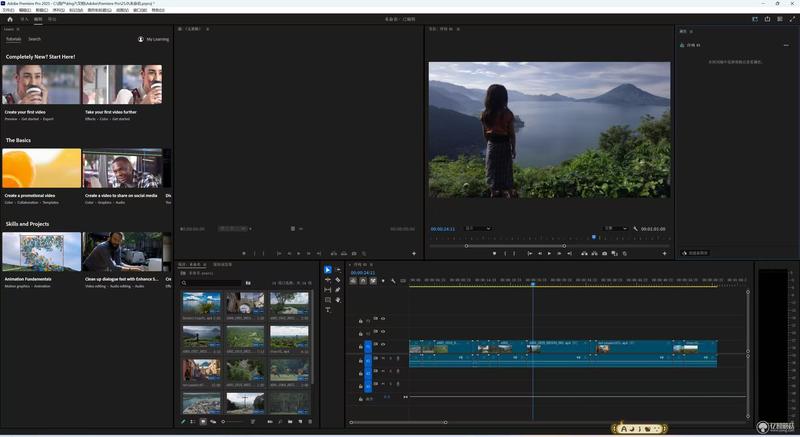The width and height of the screenshot is (800, 437).
Task: Open timeline display settings wrench
Action: click(x=393, y=281)
